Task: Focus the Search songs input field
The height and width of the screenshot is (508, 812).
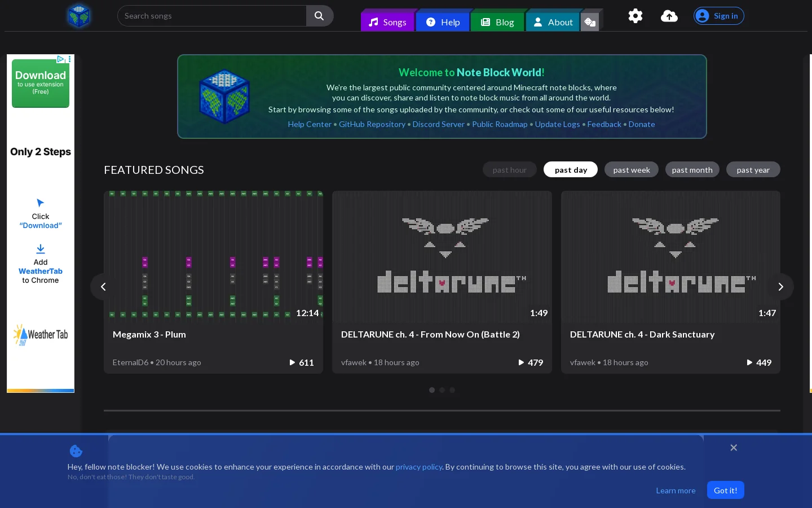Action: pos(212,16)
